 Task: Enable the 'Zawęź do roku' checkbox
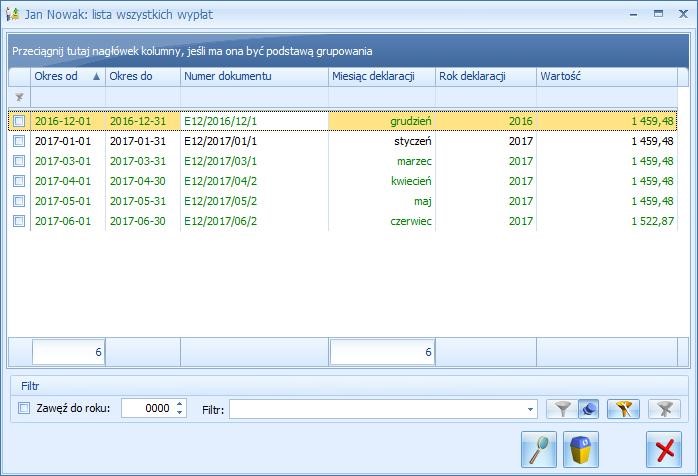(x=25, y=408)
